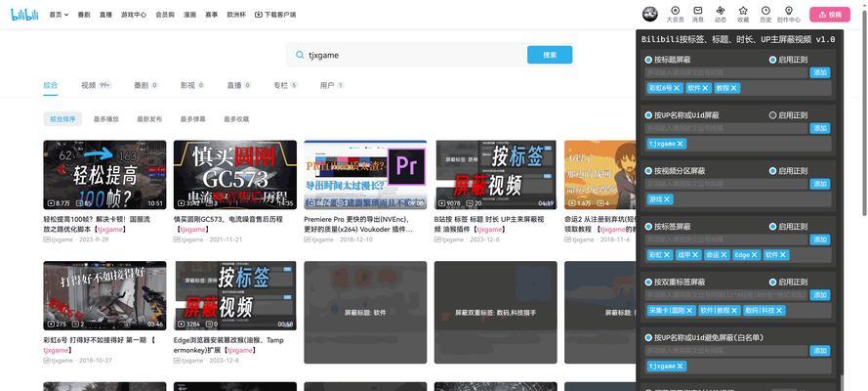Click 添加 in 按视频分区屏蔽 section
Image resolution: width=868 pixels, height=391 pixels.
[x=820, y=184]
